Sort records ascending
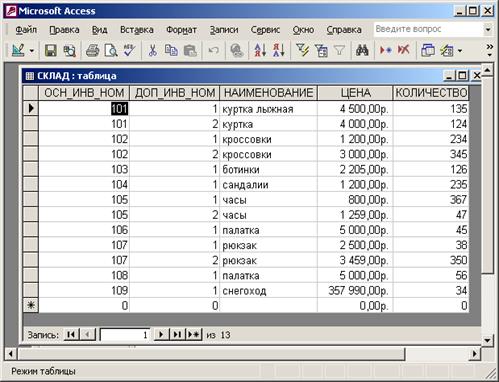This screenshot has height=382, width=499. point(260,51)
